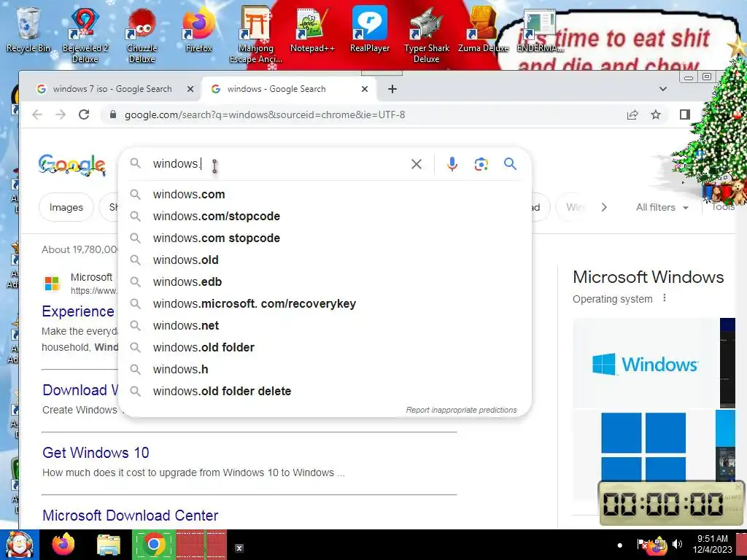The height and width of the screenshot is (560, 747).
Task: Choose the 'windows.com/stopcode' suggestion
Action: point(325,216)
